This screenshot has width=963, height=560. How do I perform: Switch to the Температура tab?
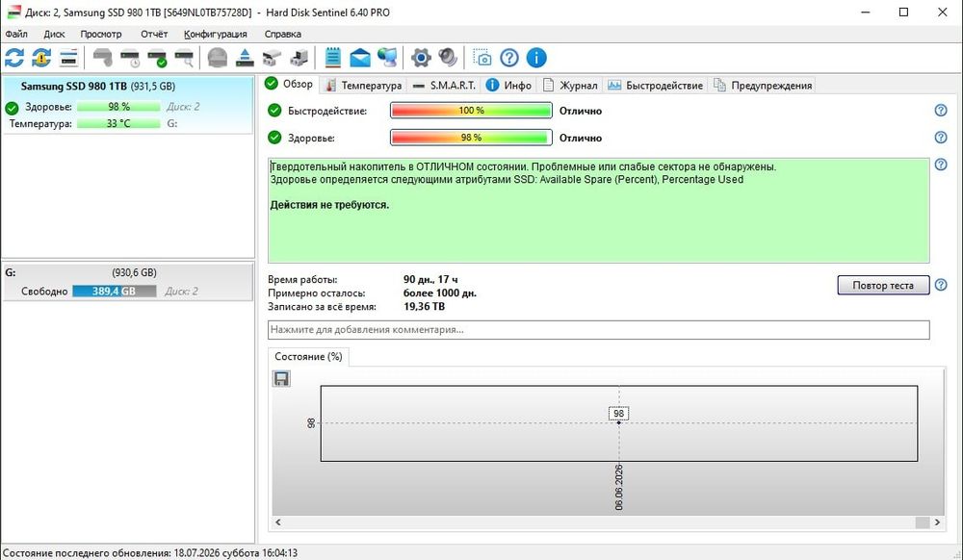coord(364,86)
